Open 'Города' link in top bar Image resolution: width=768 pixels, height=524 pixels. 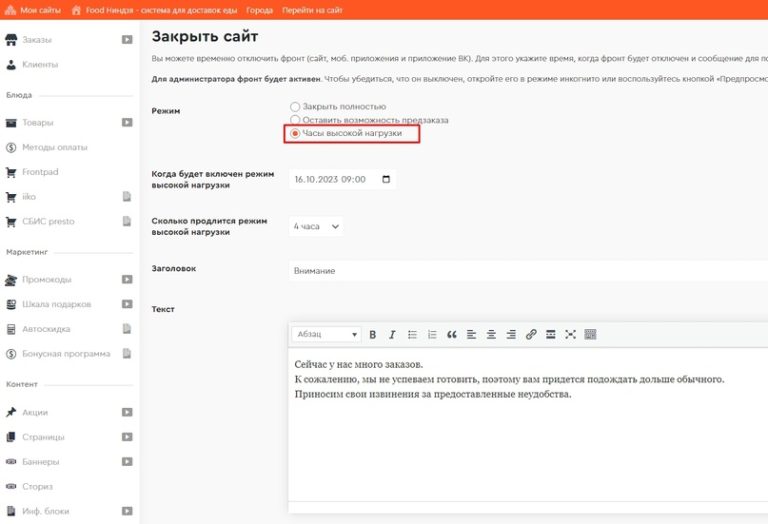pos(261,9)
